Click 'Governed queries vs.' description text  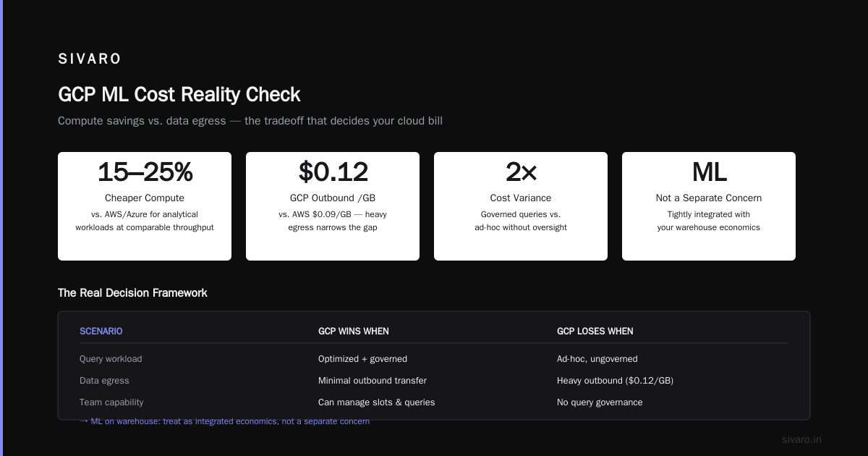coord(521,214)
